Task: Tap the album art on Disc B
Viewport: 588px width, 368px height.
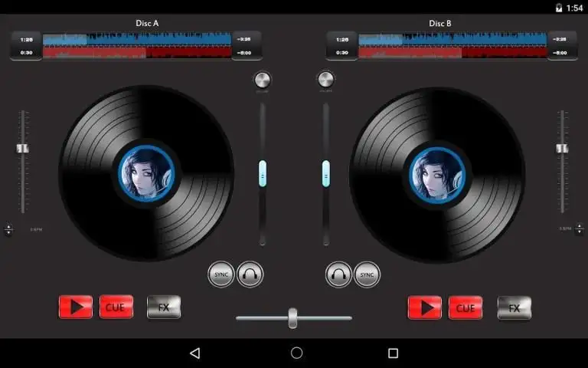Action: tap(437, 176)
